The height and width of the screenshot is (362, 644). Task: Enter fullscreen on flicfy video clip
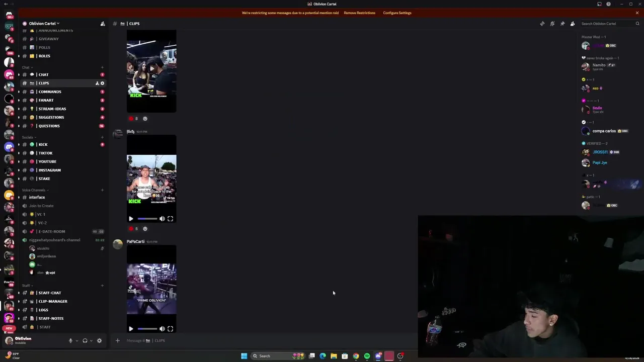pyautogui.click(x=170, y=219)
